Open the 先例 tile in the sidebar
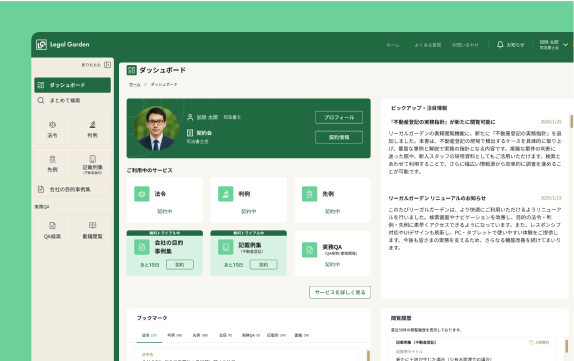 coord(52,163)
